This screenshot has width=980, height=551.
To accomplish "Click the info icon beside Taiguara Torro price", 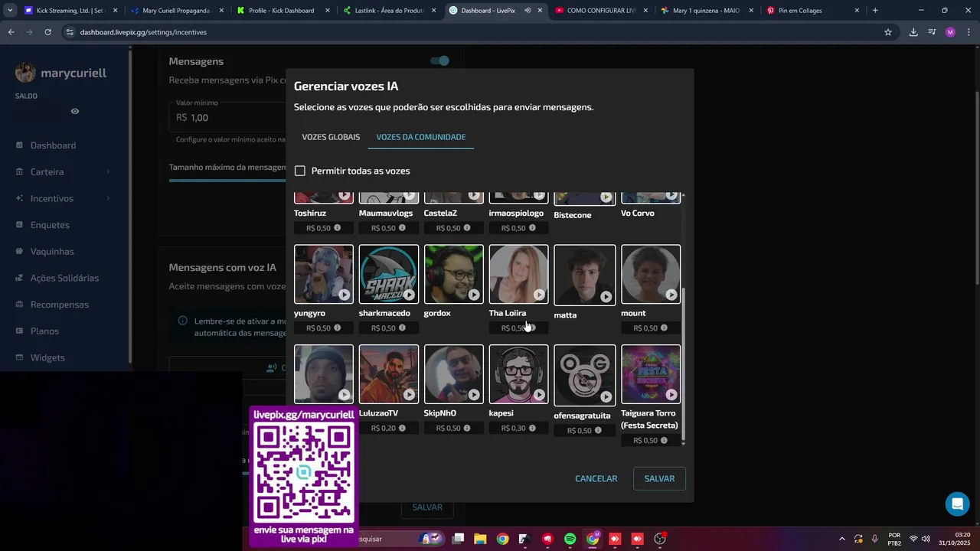I will [664, 440].
